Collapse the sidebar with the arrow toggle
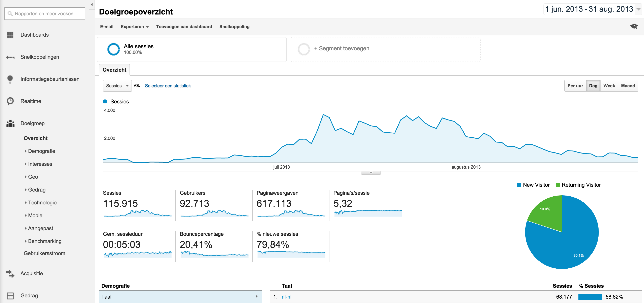644x303 pixels. tap(92, 4)
